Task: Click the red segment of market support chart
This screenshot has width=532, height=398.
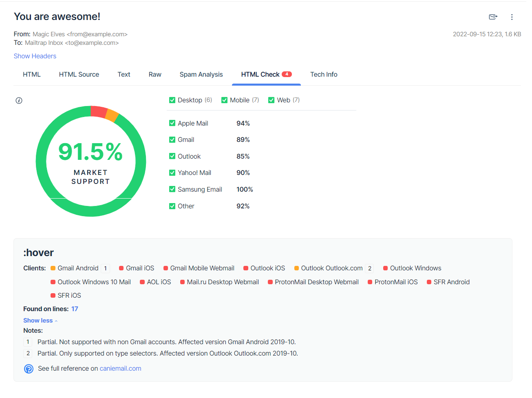Action: click(x=99, y=111)
